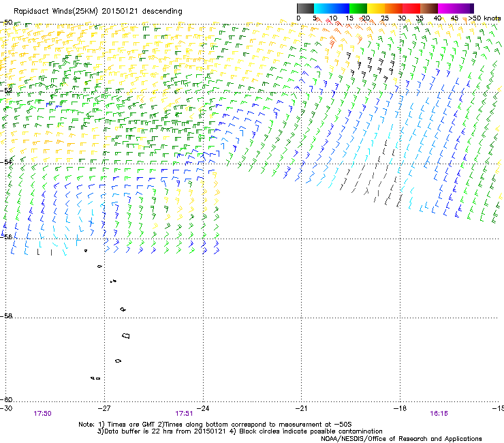This screenshot has height=443, width=504.
Task: Click the -50 latitude axis label
Action: click(x=6, y=22)
